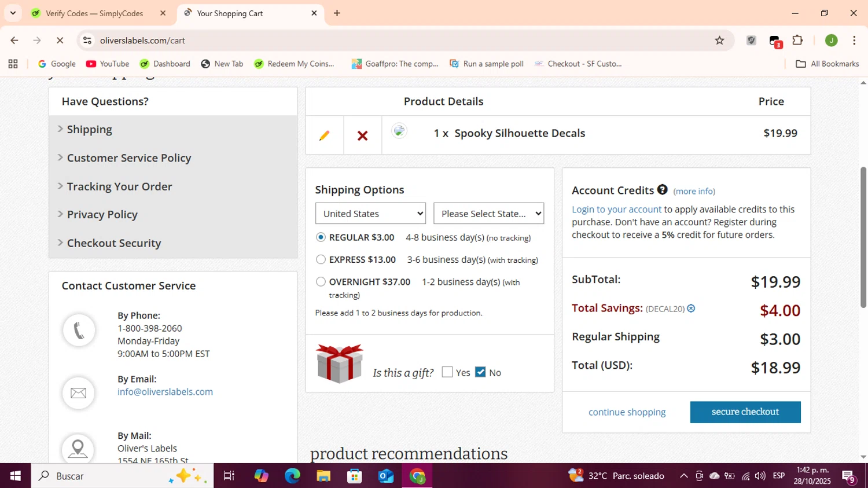This screenshot has height=488, width=868.
Task: Open Google bookmark
Action: click(57, 64)
